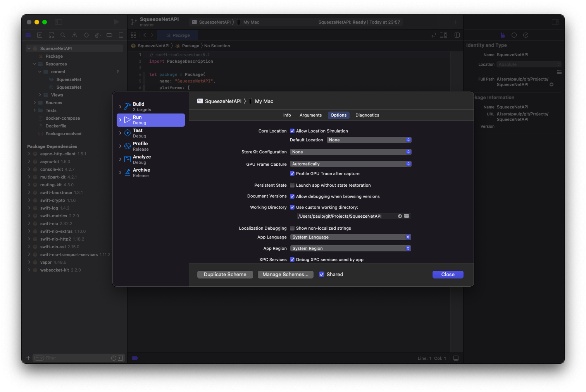The width and height of the screenshot is (586, 392).
Task: Open the GPU Frame Capture dropdown
Action: 351,164
